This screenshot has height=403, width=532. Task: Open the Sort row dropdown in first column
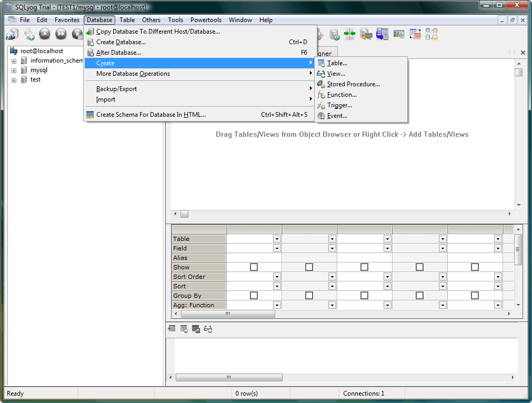[277, 286]
